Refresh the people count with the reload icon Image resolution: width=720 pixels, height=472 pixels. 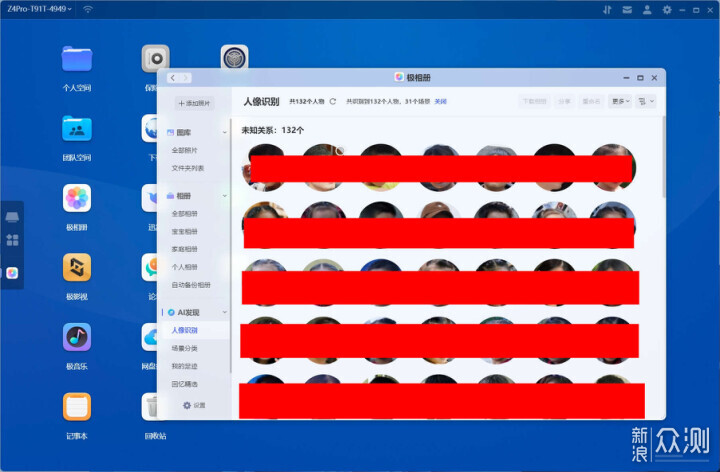point(333,101)
